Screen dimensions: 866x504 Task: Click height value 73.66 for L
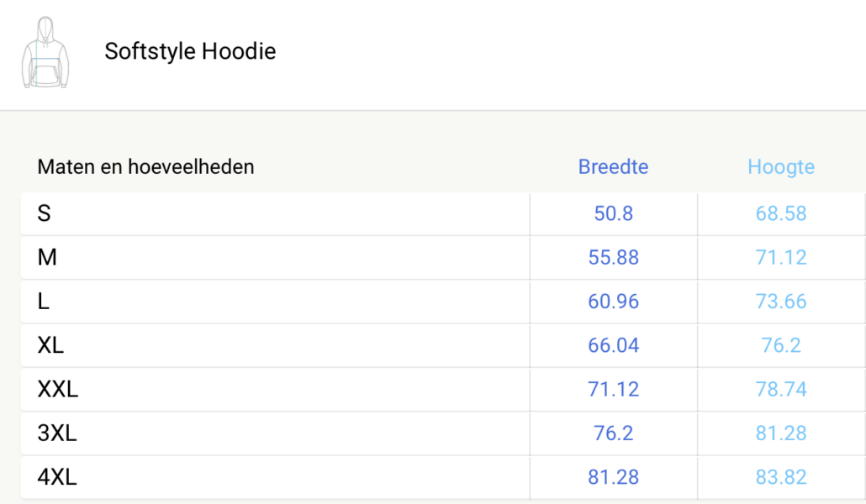coord(781,302)
